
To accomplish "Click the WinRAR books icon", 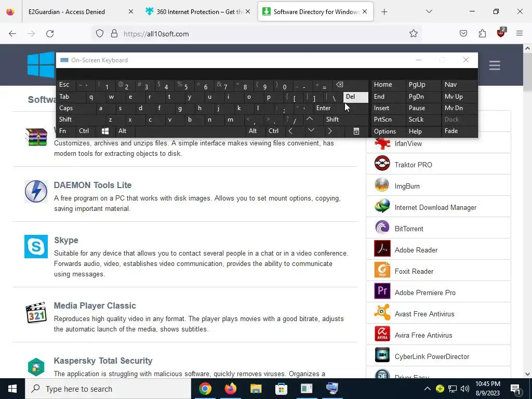I will (x=36, y=137).
